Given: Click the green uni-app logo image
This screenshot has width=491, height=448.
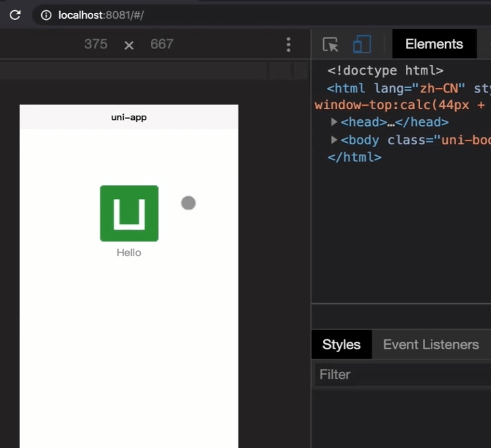Looking at the screenshot, I should click(129, 213).
